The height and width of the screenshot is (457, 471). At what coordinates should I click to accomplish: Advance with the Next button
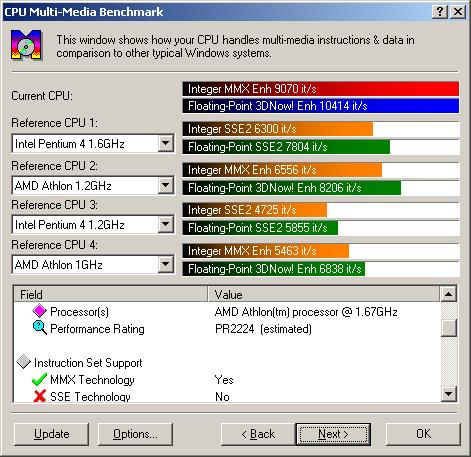pos(333,434)
